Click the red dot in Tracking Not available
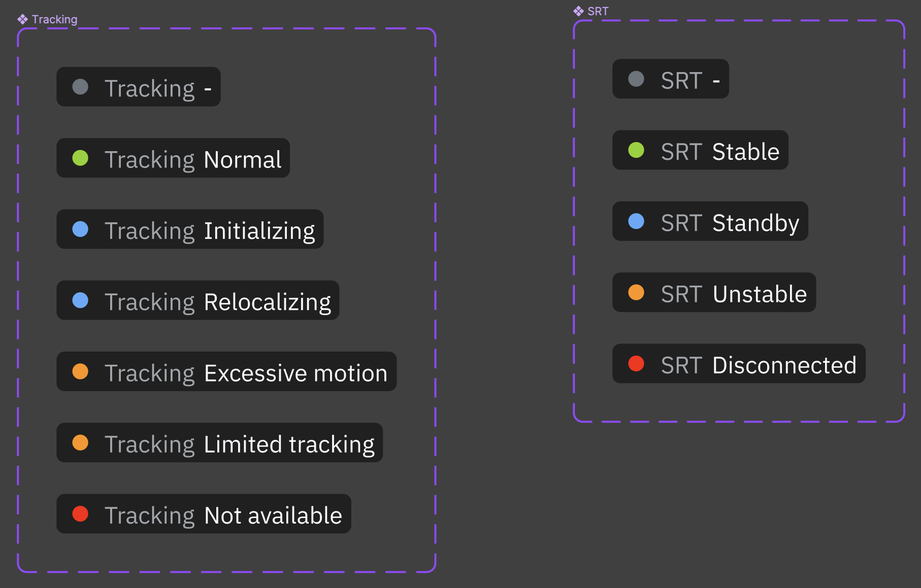Image resolution: width=921 pixels, height=588 pixels. (80, 514)
